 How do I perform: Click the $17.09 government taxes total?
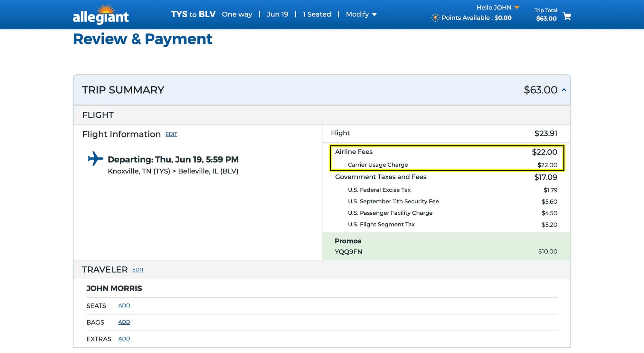545,177
